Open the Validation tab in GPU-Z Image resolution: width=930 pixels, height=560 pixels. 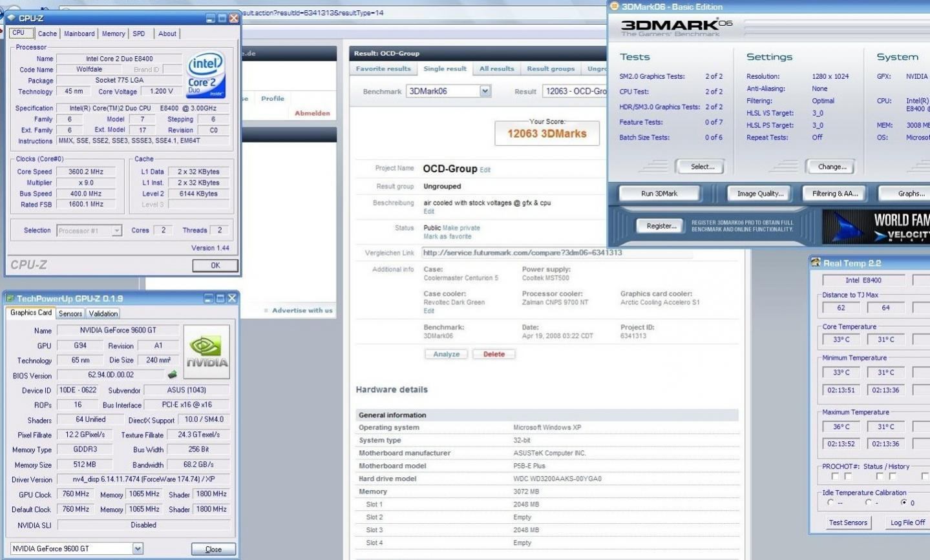pyautogui.click(x=103, y=313)
